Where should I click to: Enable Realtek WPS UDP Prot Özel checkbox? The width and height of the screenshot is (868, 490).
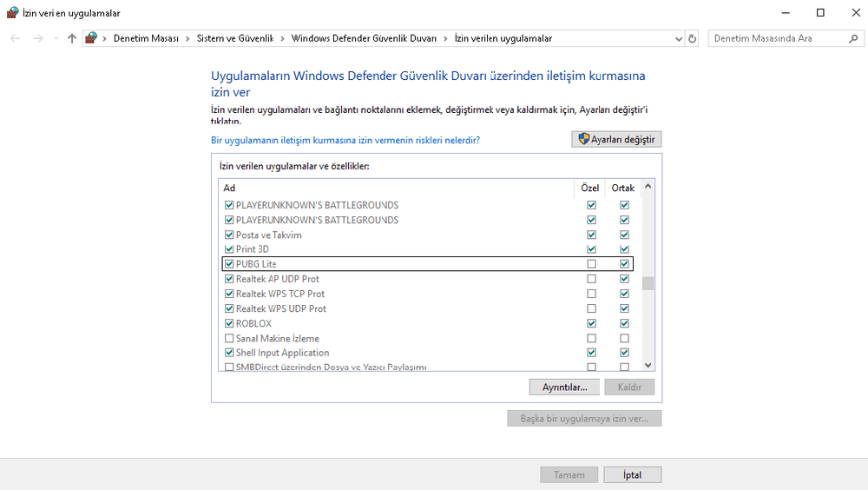[591, 308]
